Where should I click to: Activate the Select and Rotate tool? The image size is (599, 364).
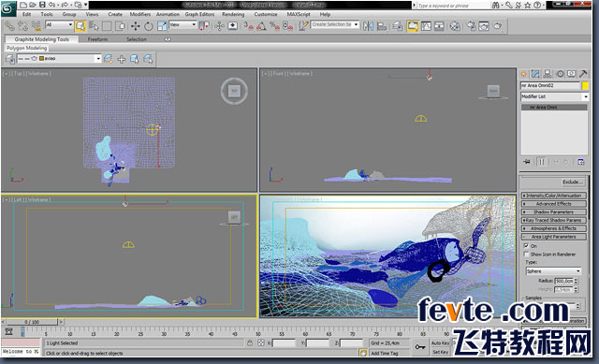pos(149,26)
